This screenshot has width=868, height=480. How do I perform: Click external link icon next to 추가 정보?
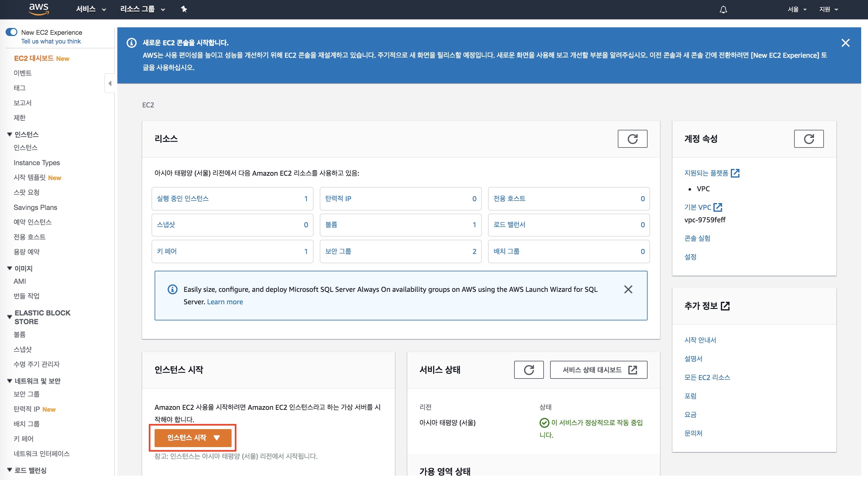pyautogui.click(x=725, y=306)
